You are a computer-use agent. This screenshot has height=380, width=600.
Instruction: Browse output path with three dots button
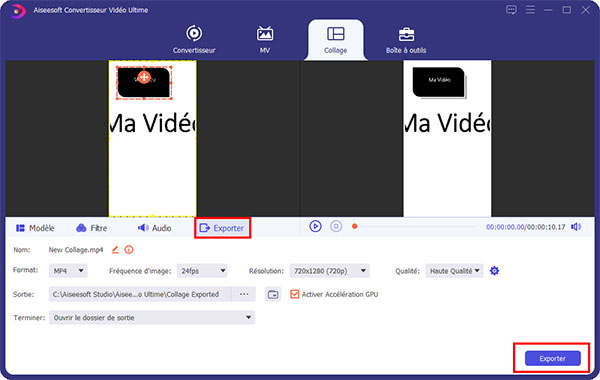click(244, 294)
